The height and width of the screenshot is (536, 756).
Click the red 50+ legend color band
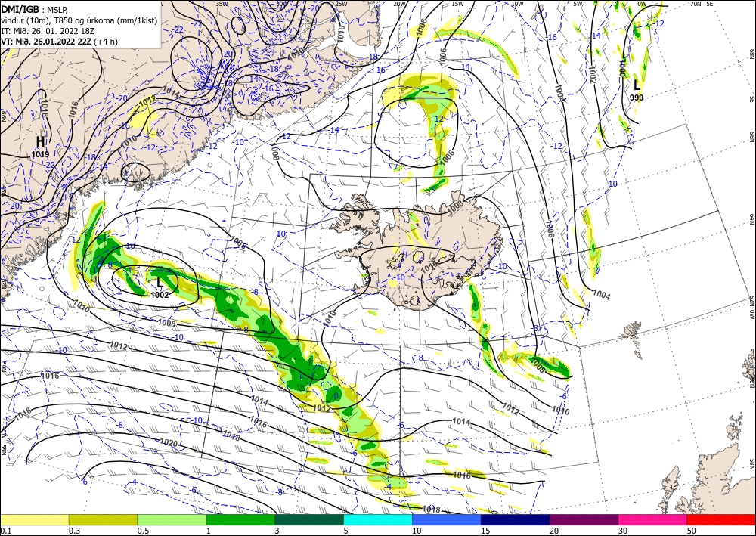(x=721, y=519)
